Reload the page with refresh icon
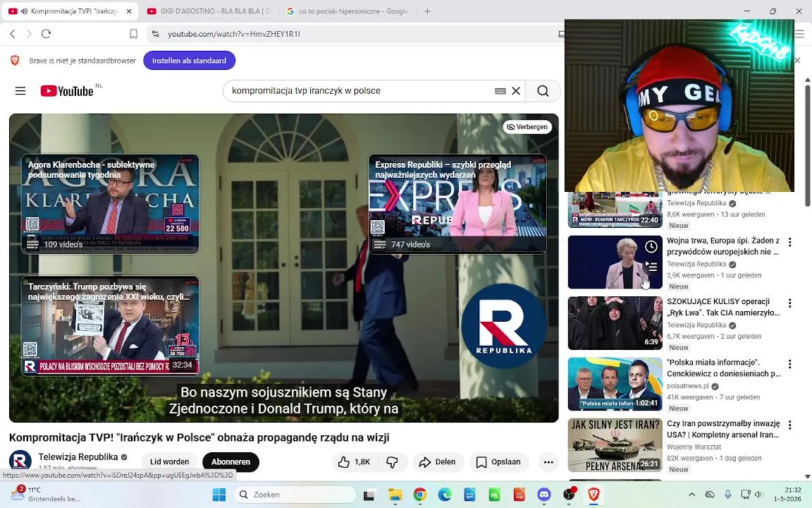Screen dimensions: 812x508 point(46,34)
